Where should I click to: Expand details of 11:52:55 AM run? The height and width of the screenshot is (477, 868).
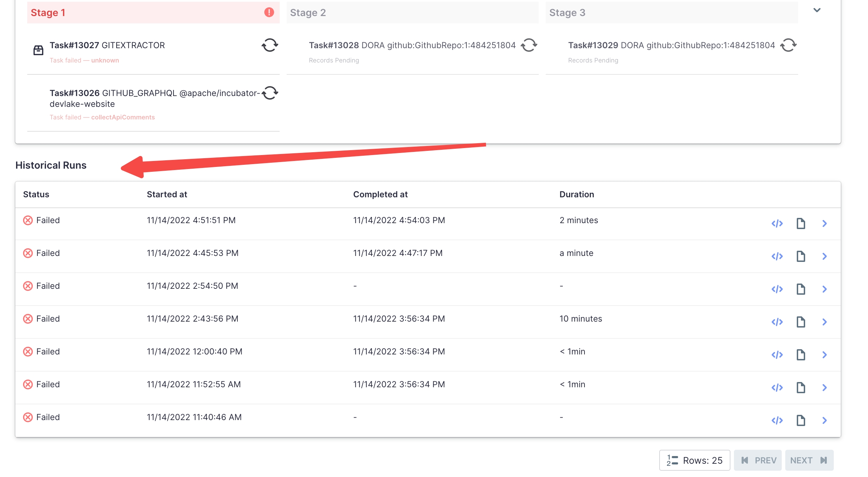[x=824, y=388]
